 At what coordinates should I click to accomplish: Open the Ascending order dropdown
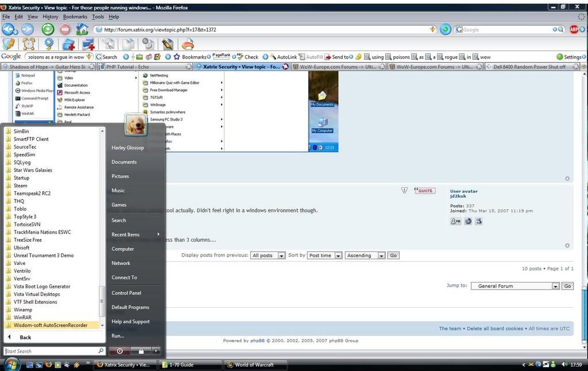tap(365, 256)
